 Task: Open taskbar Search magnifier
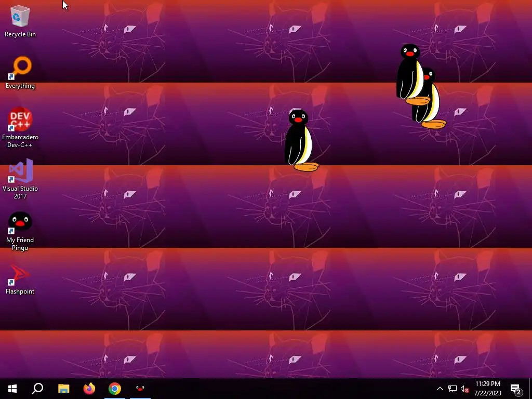(x=37, y=389)
